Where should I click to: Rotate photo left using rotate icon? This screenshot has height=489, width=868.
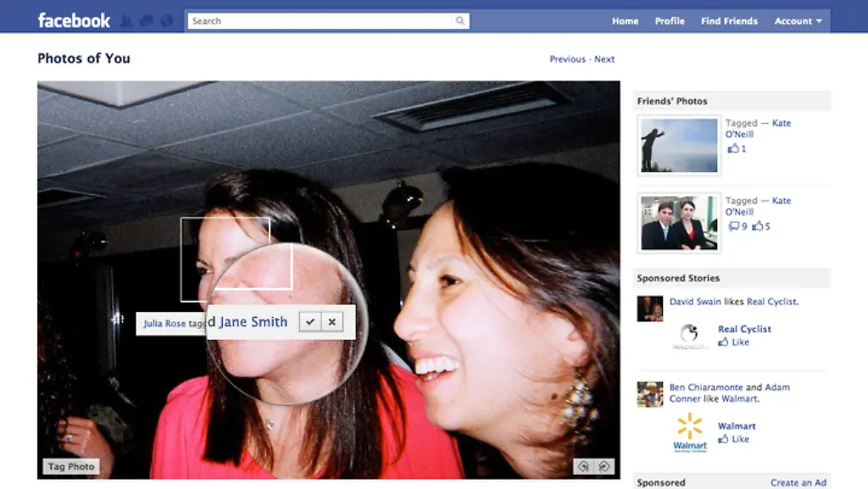click(582, 466)
